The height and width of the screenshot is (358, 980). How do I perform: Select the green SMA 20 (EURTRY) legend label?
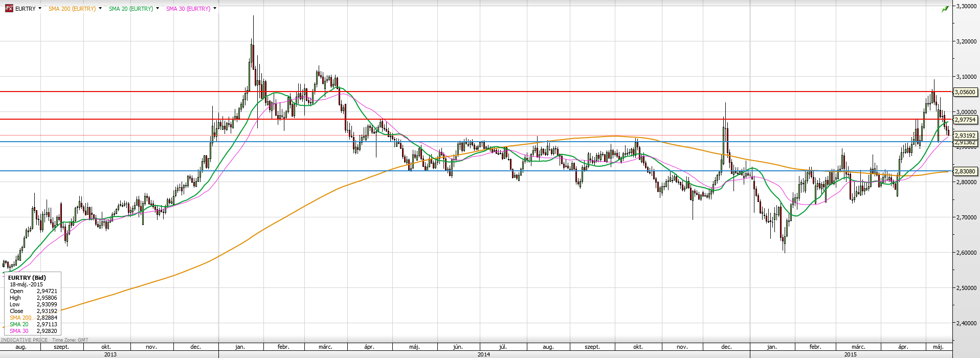click(131, 9)
